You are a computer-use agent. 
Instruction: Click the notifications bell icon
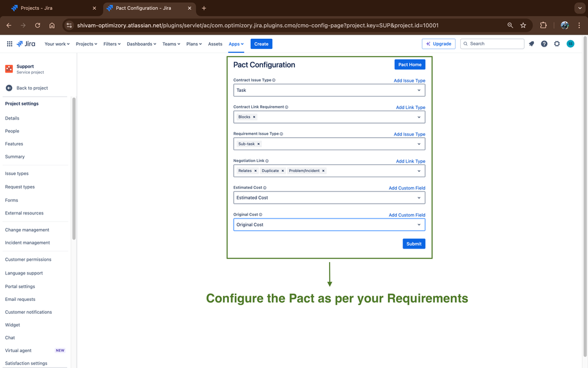pyautogui.click(x=531, y=44)
